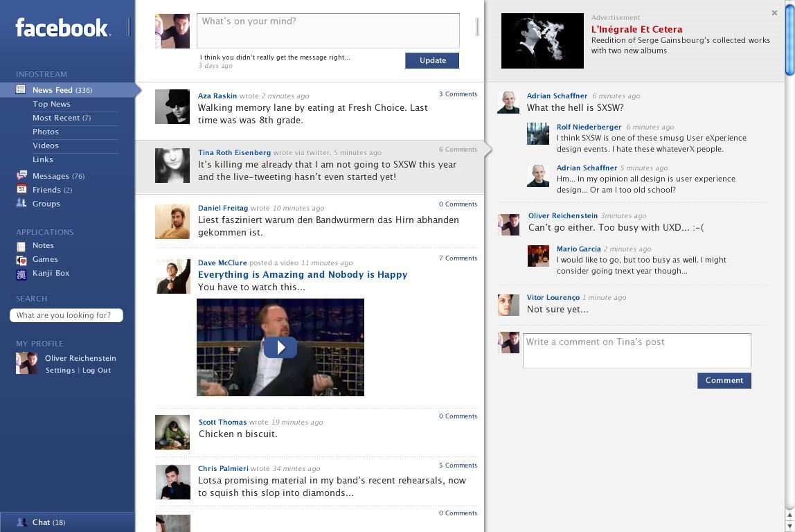795x532 pixels.
Task: Open Links in Infostream
Action: (43, 159)
